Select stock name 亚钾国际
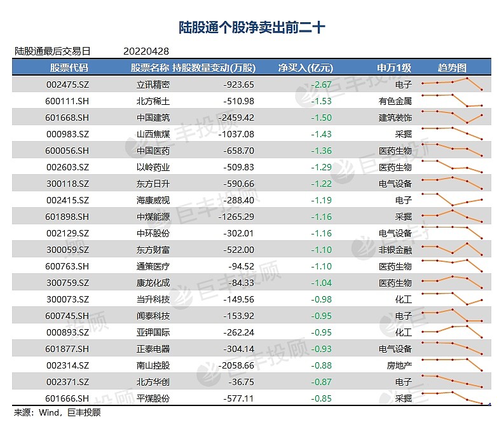This screenshot has width=504, height=434. [153, 332]
